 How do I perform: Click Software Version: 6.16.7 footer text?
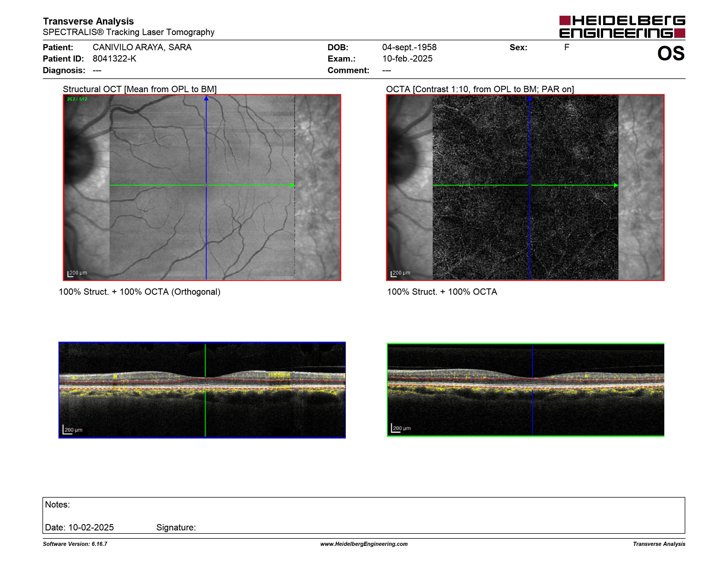[75, 544]
